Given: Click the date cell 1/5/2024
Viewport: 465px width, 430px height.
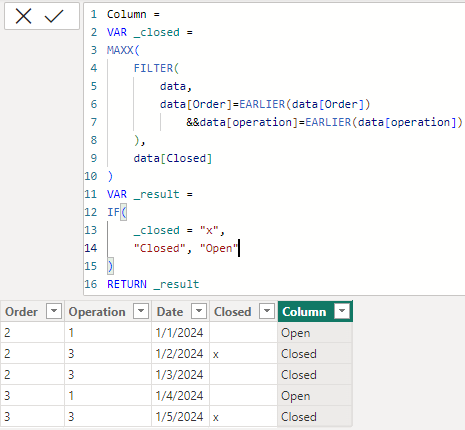Looking at the screenshot, I should [179, 417].
